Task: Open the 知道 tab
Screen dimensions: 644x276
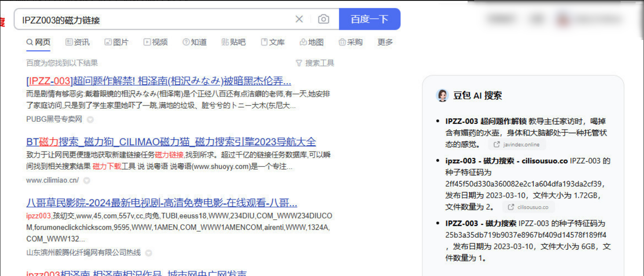Action: click(x=194, y=42)
